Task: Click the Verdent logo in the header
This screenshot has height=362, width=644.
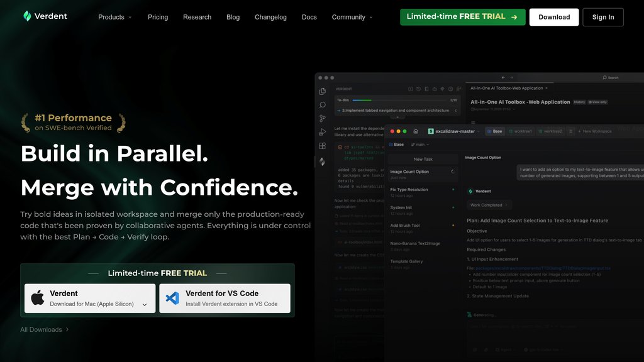Action: (45, 16)
